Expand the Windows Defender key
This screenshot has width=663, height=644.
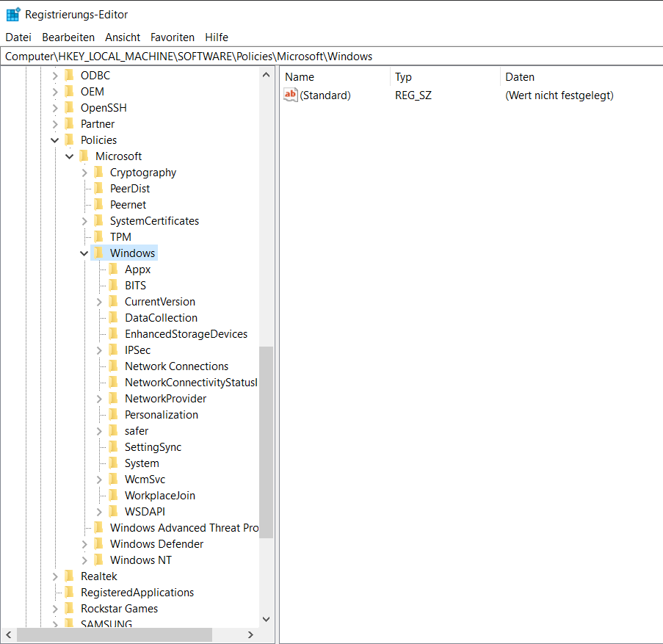coord(84,544)
